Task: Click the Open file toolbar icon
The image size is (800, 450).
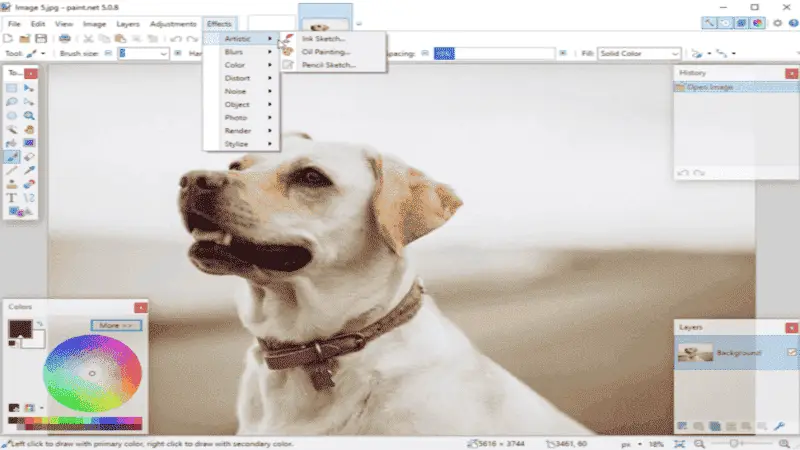Action: coord(24,38)
